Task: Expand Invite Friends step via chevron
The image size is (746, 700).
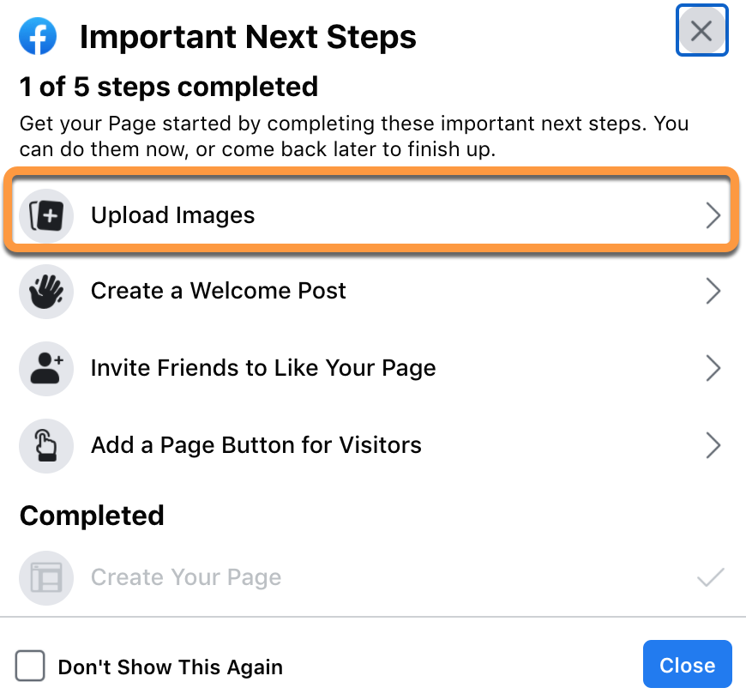Action: [713, 369]
